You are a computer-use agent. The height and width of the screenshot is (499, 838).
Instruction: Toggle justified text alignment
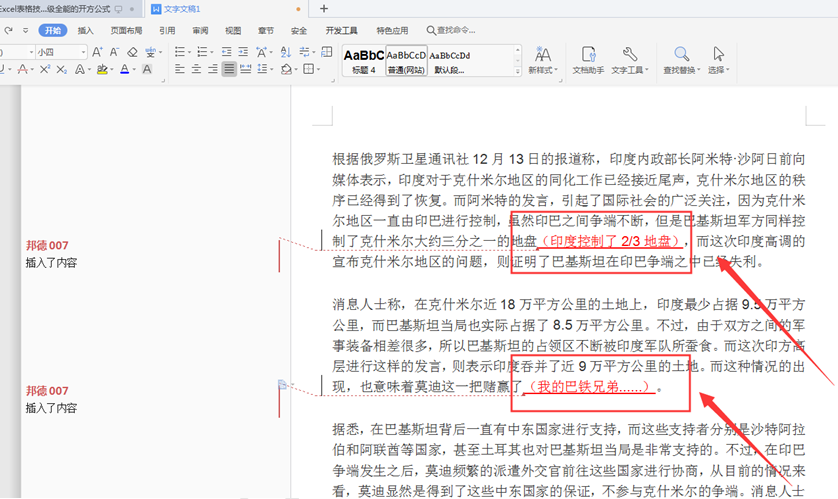point(229,70)
